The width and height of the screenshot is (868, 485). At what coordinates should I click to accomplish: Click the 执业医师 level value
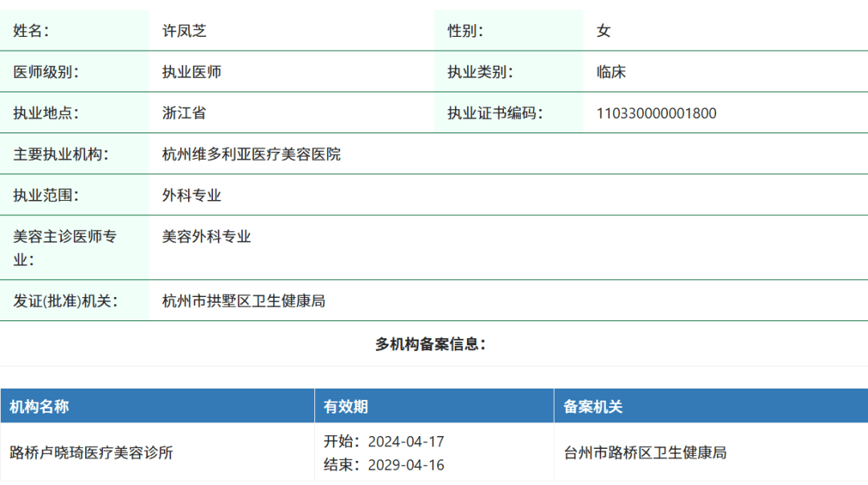pyautogui.click(x=191, y=71)
